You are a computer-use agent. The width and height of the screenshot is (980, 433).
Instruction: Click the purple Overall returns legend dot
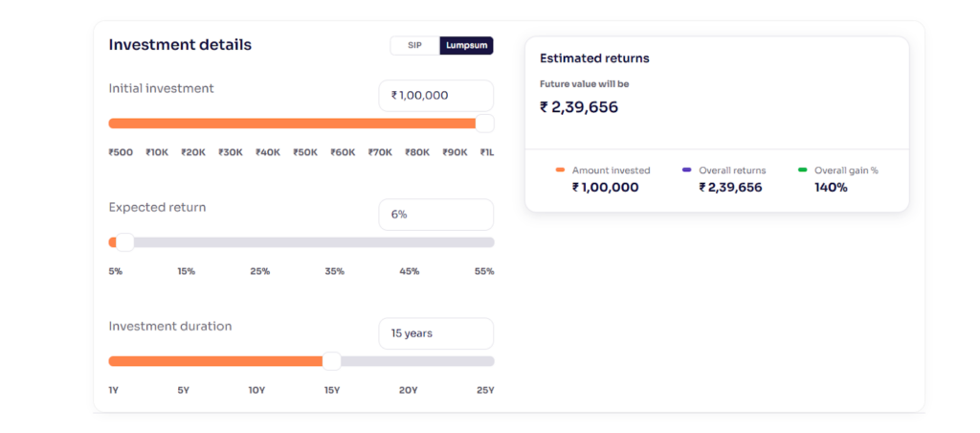click(686, 170)
